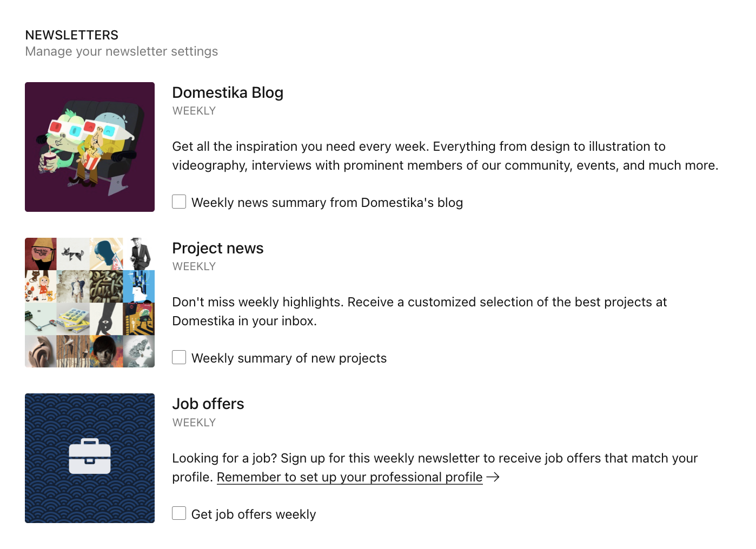Enable the Weekly news summary from Domestika's blog checkbox
The image size is (756, 549).
(x=179, y=202)
